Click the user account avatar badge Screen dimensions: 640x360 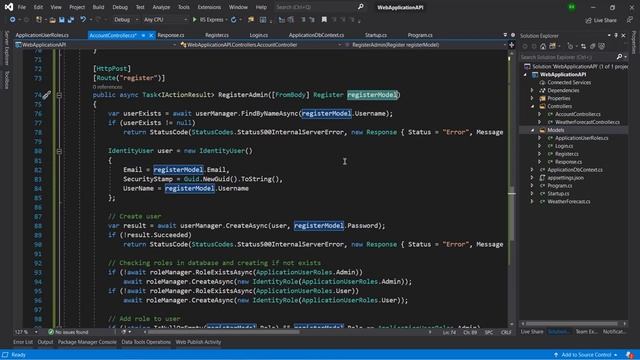click(x=572, y=7)
